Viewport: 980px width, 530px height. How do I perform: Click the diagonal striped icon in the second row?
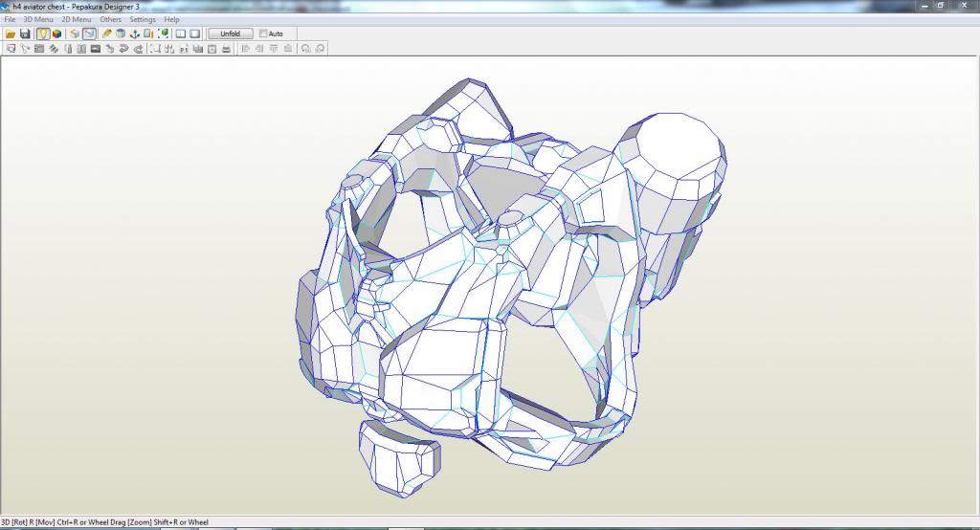[x=54, y=49]
